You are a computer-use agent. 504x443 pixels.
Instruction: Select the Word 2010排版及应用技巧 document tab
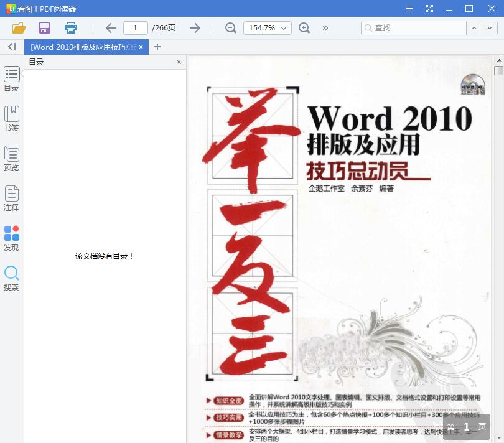[83, 47]
